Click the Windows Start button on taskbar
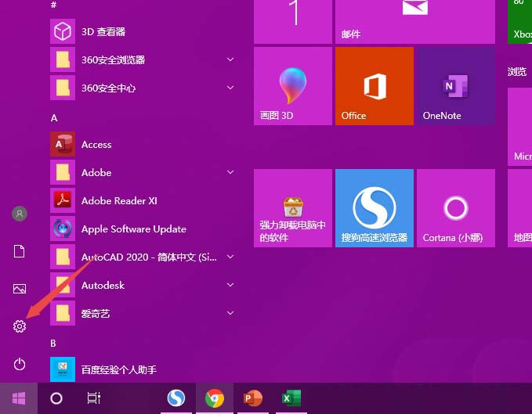532x414 pixels. pos(19,398)
